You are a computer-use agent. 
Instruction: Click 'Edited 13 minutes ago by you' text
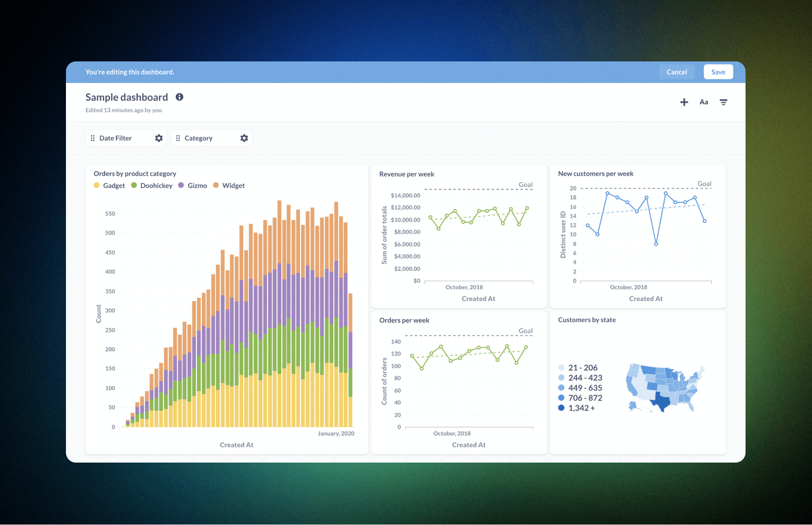123,110
